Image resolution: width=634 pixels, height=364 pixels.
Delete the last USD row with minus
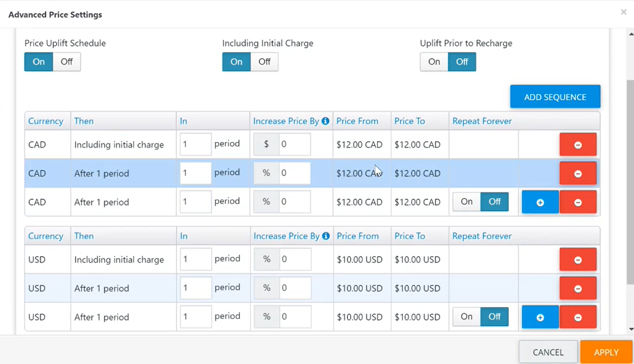coord(578,317)
